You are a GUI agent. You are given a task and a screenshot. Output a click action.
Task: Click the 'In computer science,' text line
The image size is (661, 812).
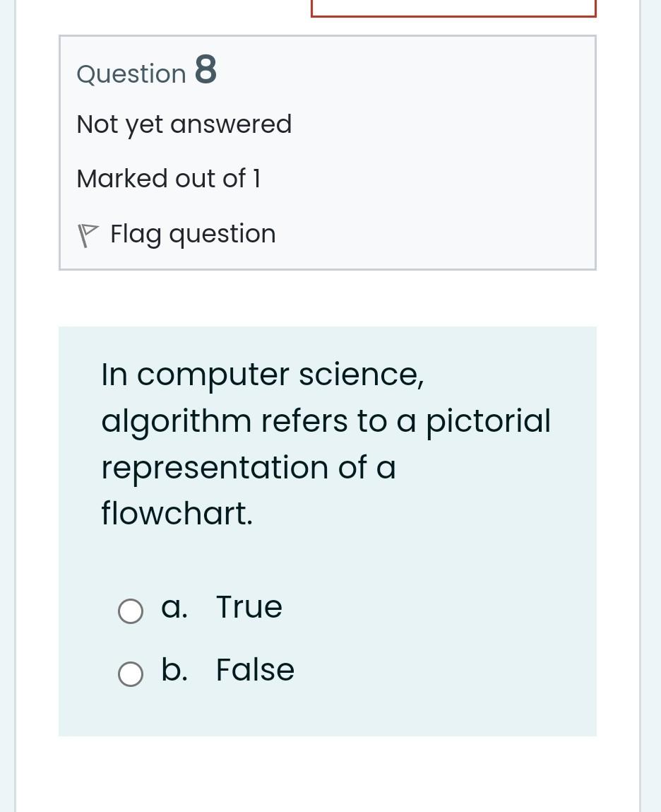click(262, 375)
